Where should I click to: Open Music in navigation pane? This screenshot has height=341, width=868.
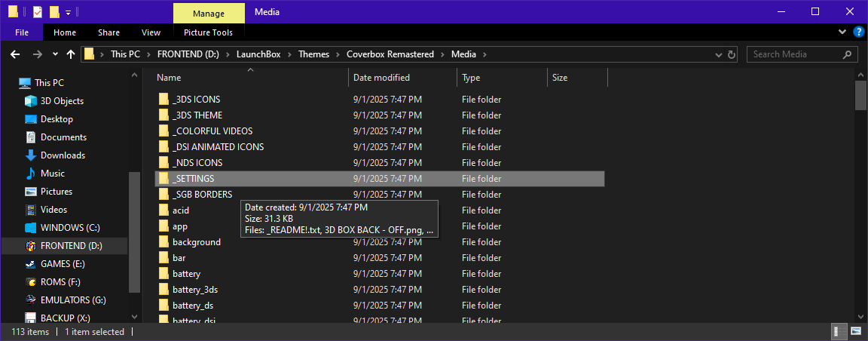pos(53,174)
